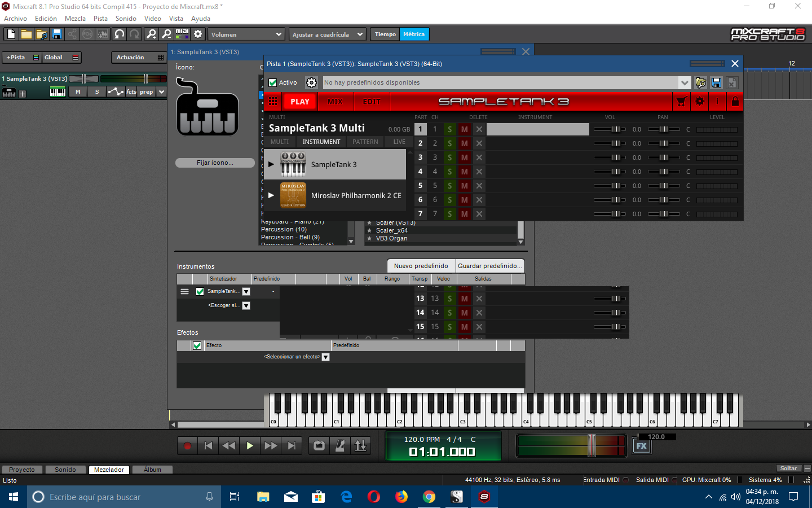Start playback with the play button

[x=249, y=445]
